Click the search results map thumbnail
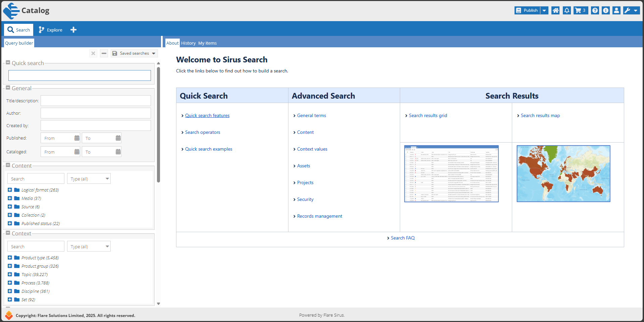The width and height of the screenshot is (644, 322). tap(563, 173)
